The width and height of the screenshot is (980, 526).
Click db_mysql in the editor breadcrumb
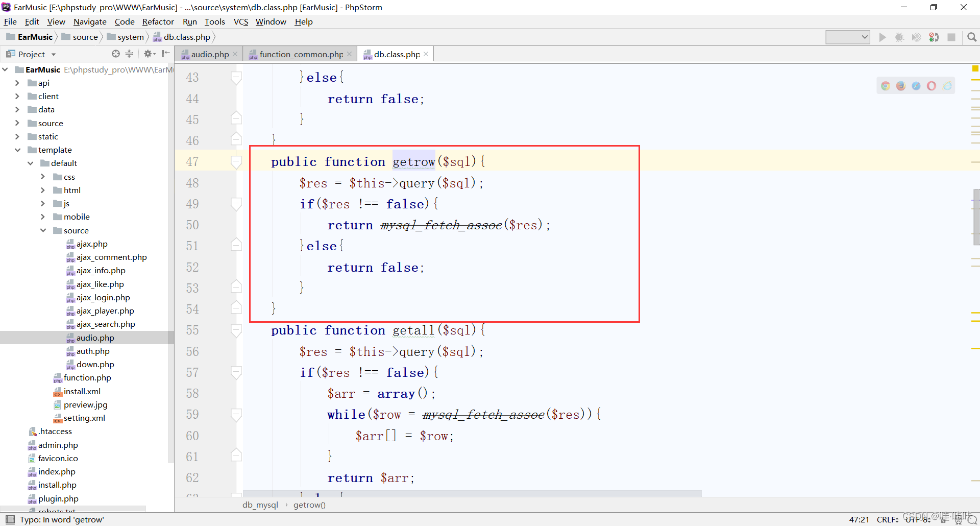(x=260, y=505)
